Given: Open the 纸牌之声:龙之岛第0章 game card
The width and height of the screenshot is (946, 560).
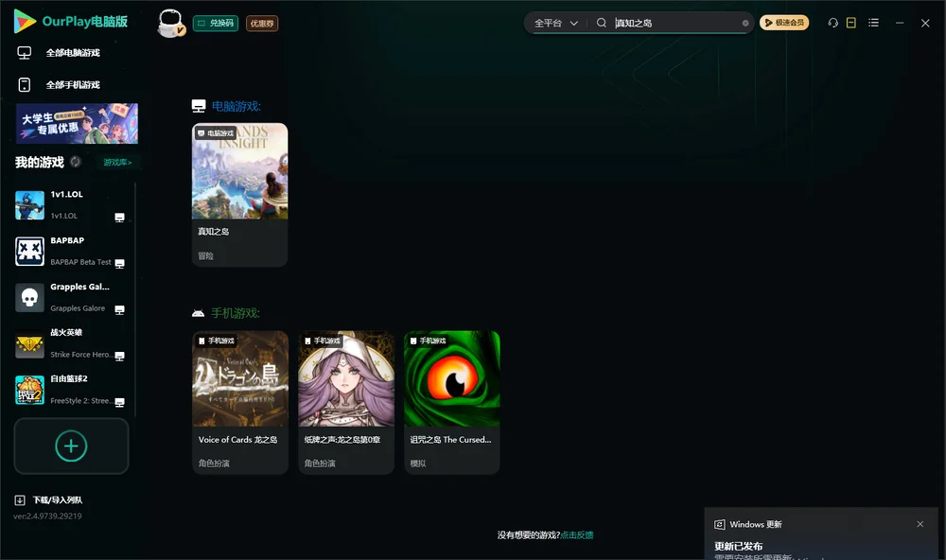Looking at the screenshot, I should click(346, 403).
